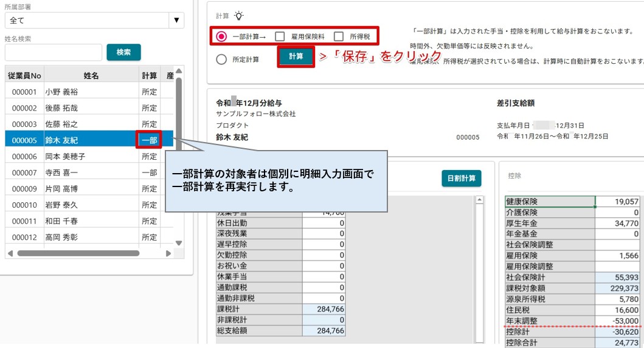
Task: Click employee list scroll-up arrow
Action: click(179, 71)
